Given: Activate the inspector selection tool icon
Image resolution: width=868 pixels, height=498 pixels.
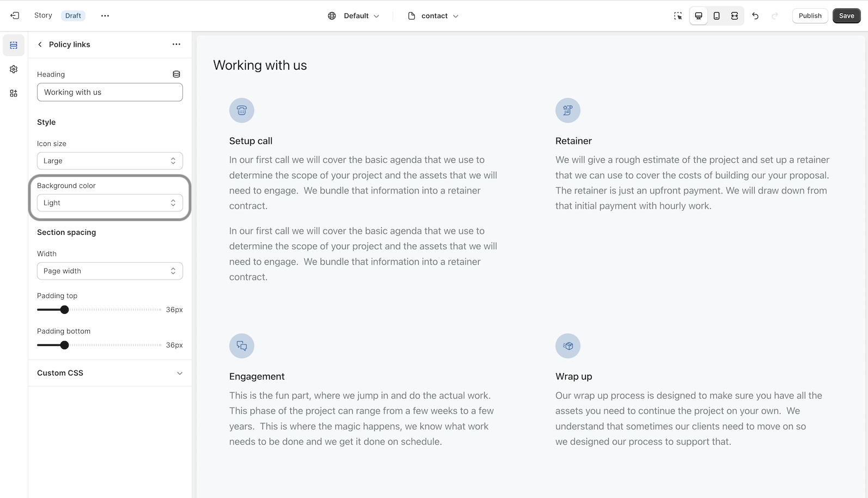Looking at the screenshot, I should point(678,16).
